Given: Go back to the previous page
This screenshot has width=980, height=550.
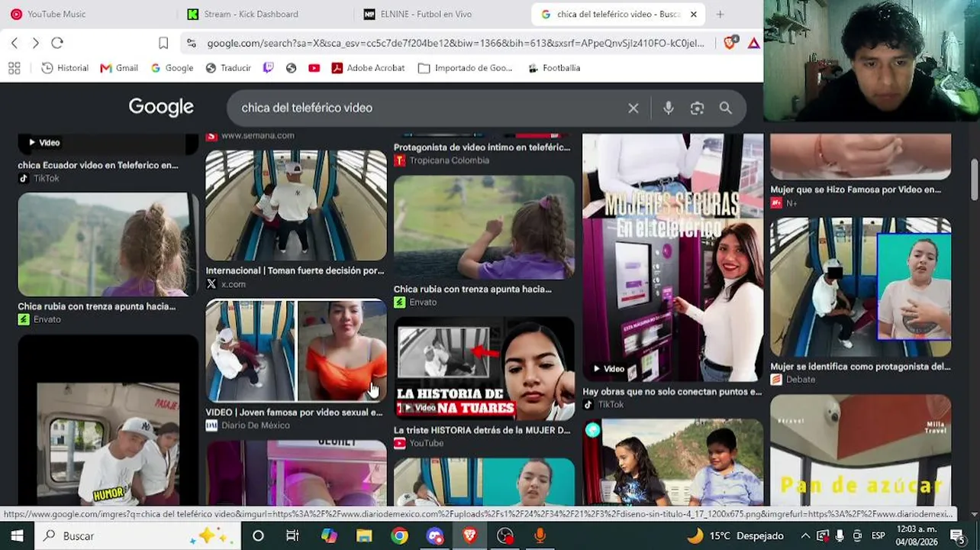Looking at the screenshot, I should pos(15,43).
